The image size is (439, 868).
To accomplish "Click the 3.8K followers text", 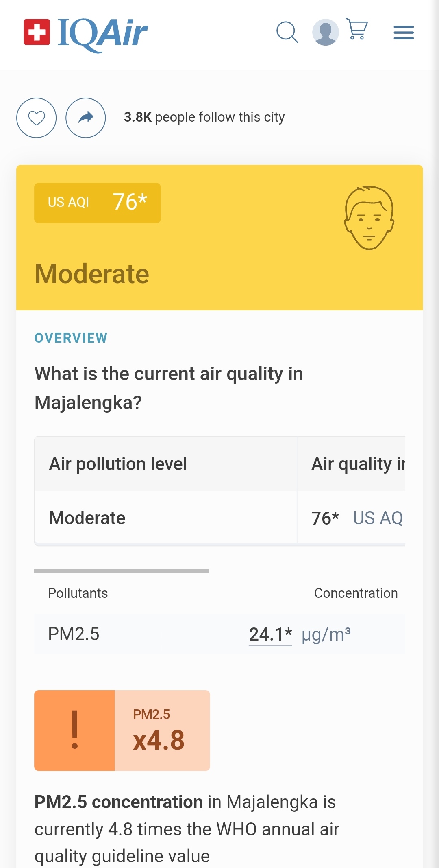I will pyautogui.click(x=204, y=117).
